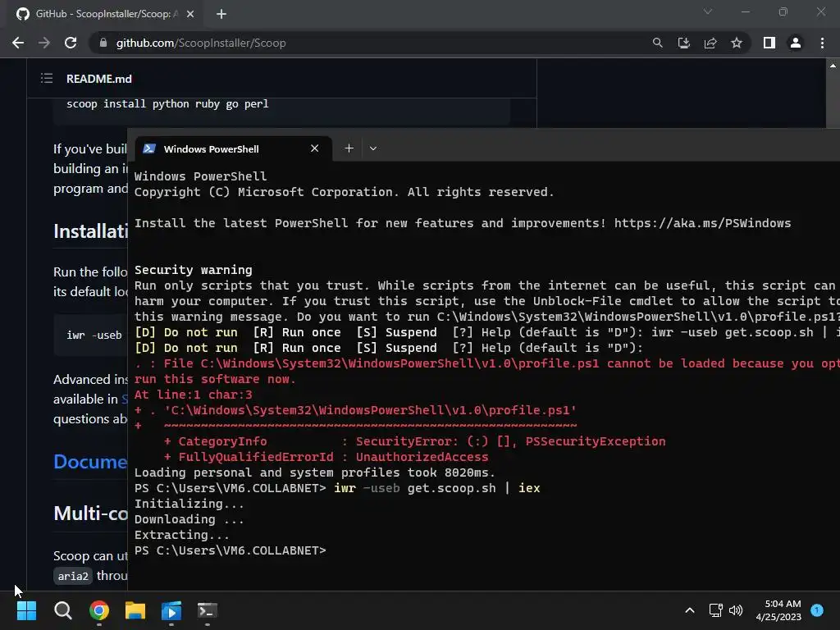The width and height of the screenshot is (840, 630).
Task: Show hidden system tray icons
Action: [690, 610]
